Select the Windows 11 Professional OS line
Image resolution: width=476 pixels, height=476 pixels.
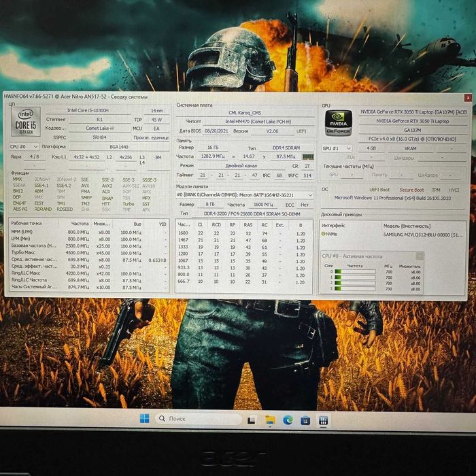pyautogui.click(x=392, y=199)
